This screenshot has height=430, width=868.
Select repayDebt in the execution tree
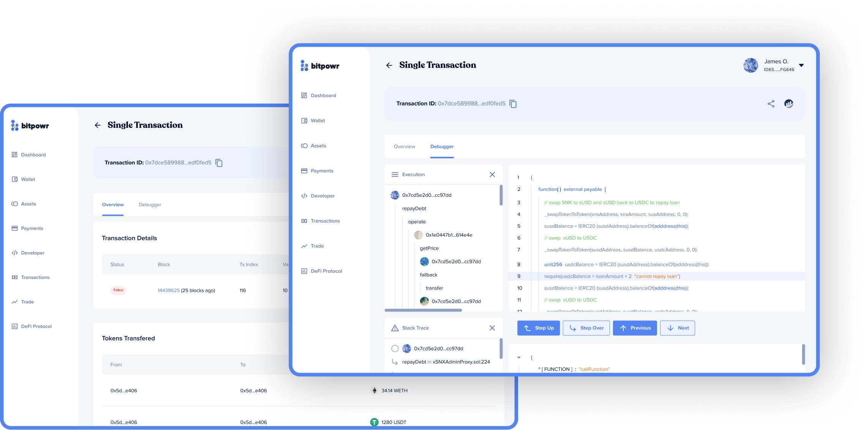(x=414, y=208)
